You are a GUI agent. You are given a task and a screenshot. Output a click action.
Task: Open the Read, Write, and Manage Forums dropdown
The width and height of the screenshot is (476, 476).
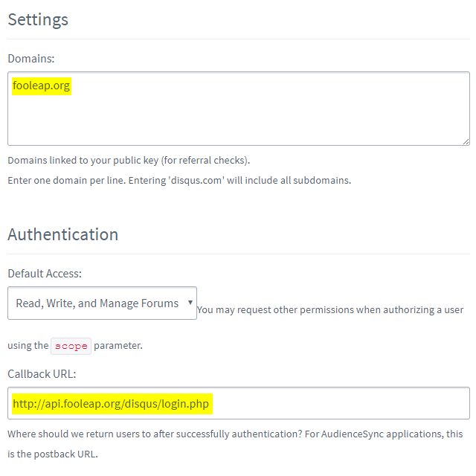(102, 303)
